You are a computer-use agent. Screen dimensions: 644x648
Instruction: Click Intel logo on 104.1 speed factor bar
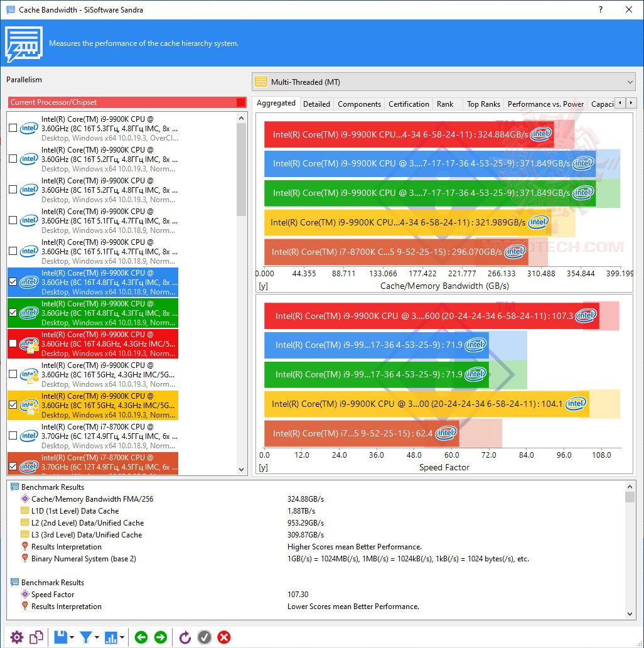pyautogui.click(x=576, y=403)
